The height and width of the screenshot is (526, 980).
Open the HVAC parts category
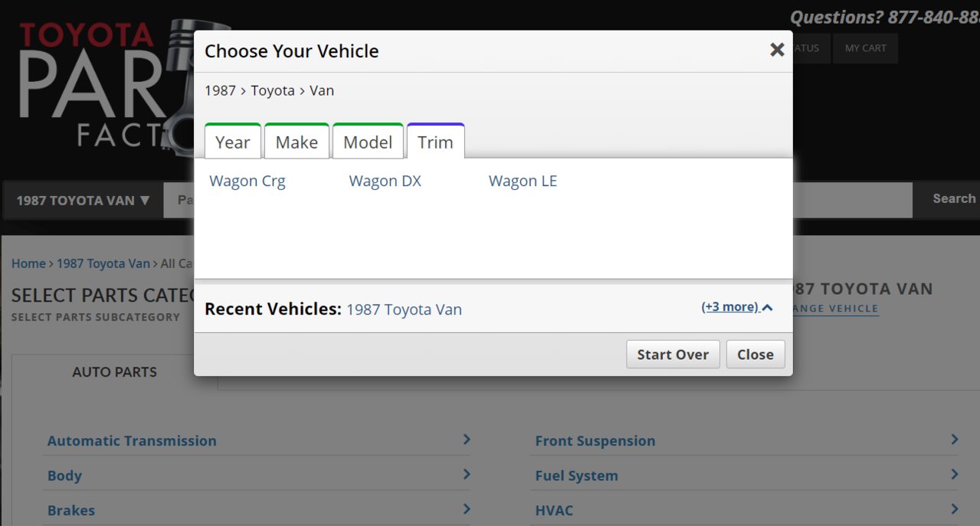click(554, 511)
